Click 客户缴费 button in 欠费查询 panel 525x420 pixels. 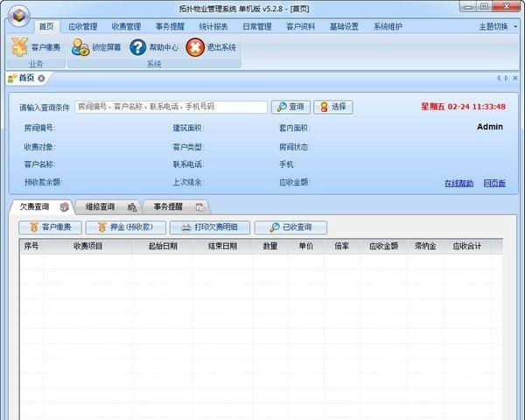coord(50,227)
